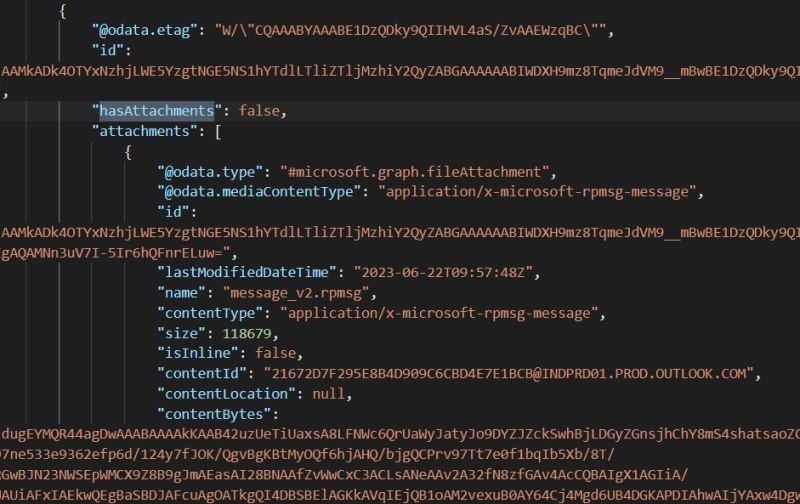Image resolution: width=800 pixels, height=504 pixels.
Task: Click the "attachments" array key
Action: pyautogui.click(x=144, y=131)
